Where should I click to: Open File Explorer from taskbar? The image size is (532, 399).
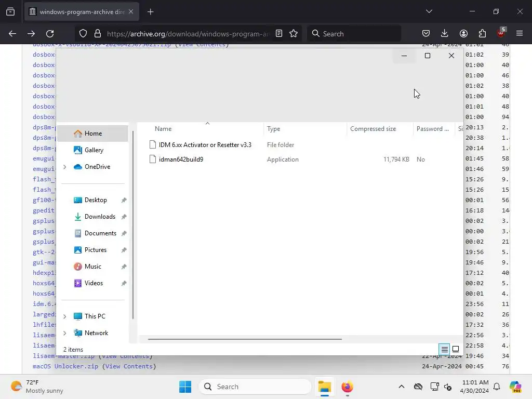coord(324,387)
